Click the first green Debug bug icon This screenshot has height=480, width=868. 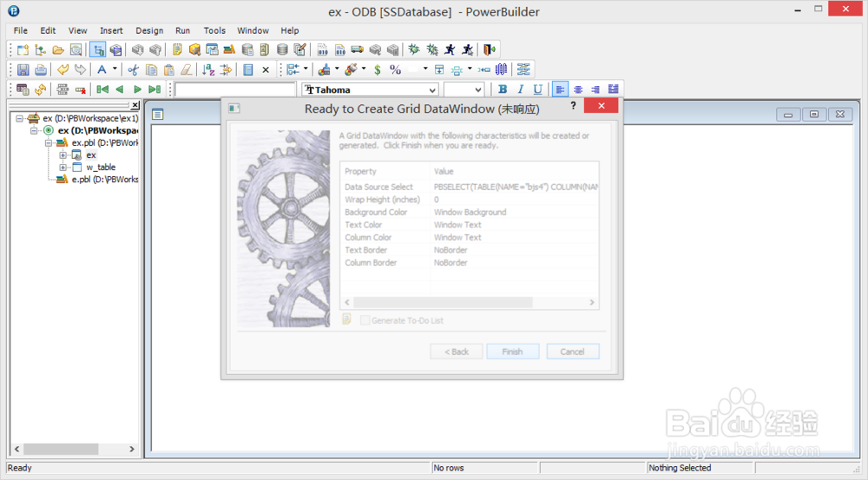coord(414,49)
